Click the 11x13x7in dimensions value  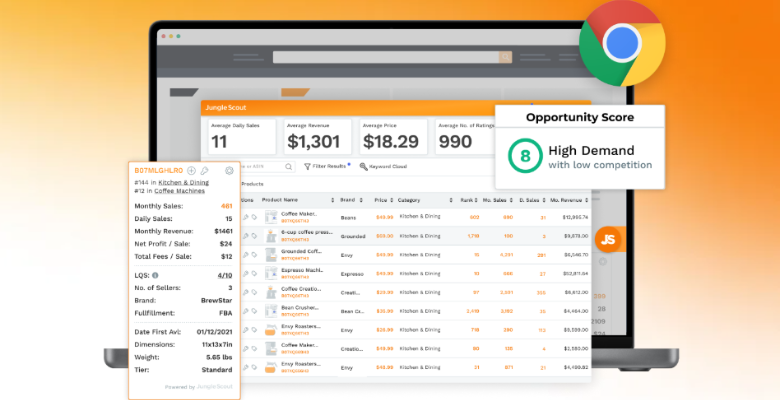[x=217, y=344]
